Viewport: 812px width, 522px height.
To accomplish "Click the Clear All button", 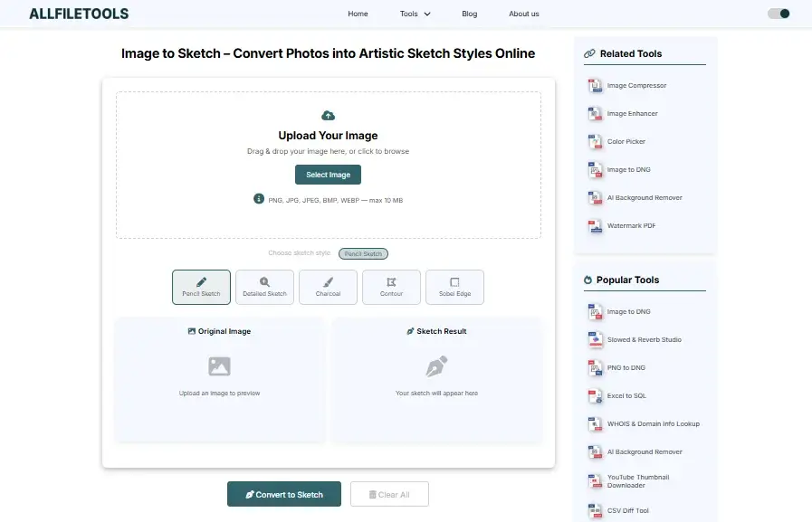I will pyautogui.click(x=389, y=494).
